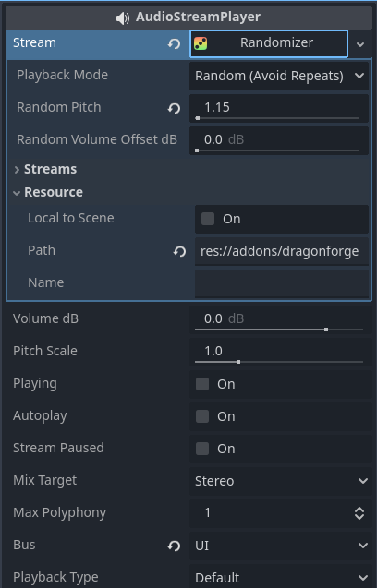The width and height of the screenshot is (377, 588).
Task: Open the Playback Mode dropdown
Action: coord(279,76)
